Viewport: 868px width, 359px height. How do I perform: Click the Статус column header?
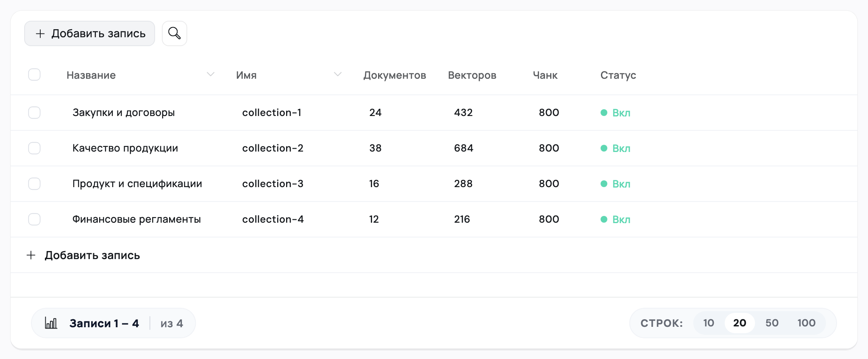point(618,75)
